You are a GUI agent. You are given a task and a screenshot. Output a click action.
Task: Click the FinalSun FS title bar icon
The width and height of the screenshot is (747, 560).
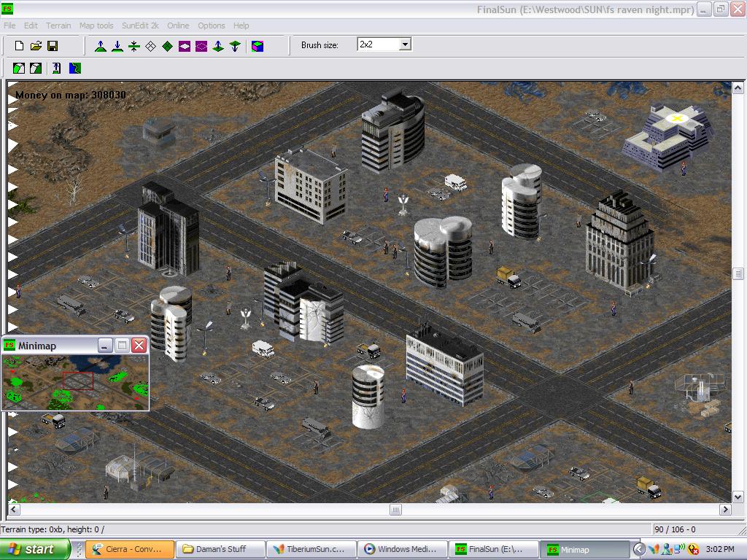coord(7,9)
